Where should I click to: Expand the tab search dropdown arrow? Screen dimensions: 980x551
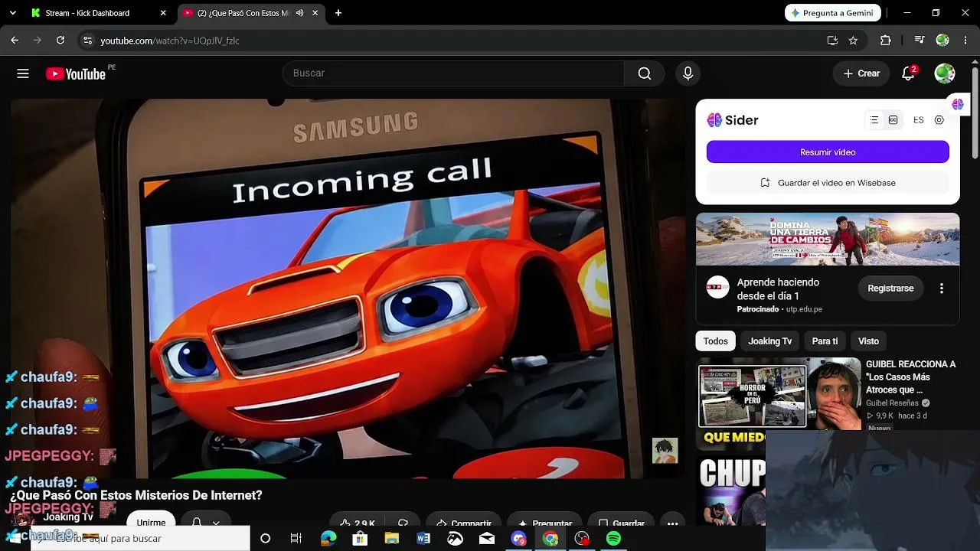[x=12, y=13]
